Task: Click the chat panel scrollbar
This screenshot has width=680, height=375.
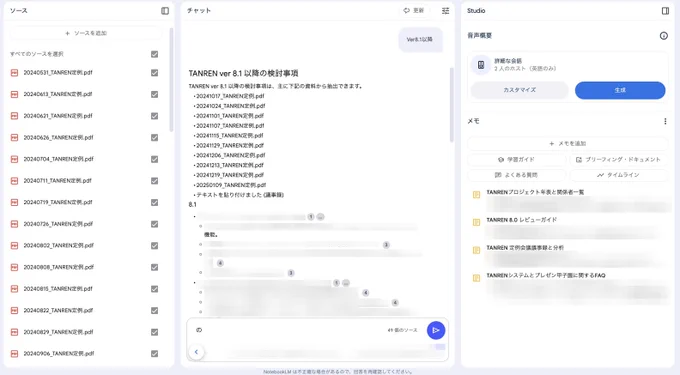Action: click(451, 104)
